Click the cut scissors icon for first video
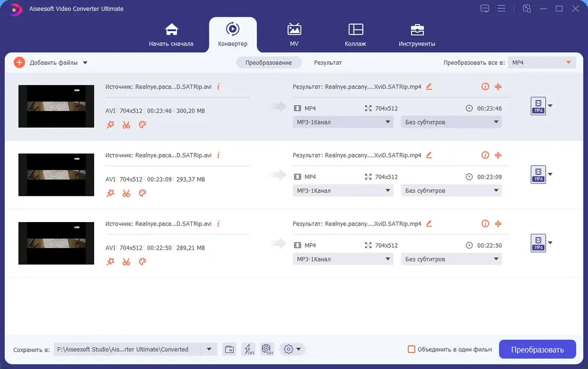 [x=126, y=125]
